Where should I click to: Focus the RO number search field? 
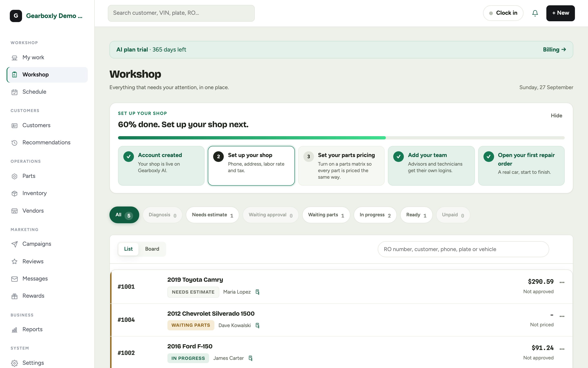coord(463,249)
